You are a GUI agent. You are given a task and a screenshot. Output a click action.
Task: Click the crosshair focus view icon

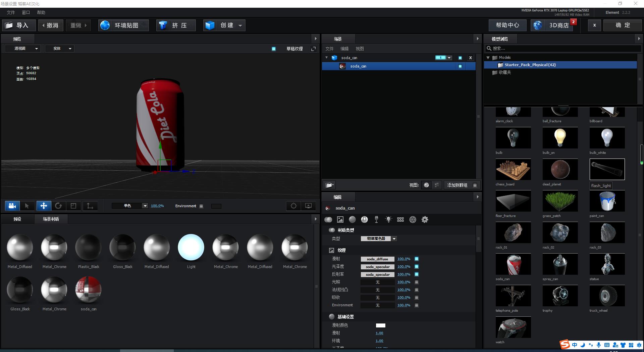[293, 206]
